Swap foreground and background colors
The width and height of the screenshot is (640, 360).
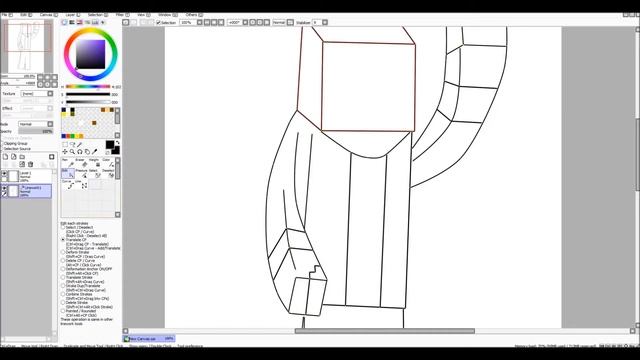coord(118,143)
